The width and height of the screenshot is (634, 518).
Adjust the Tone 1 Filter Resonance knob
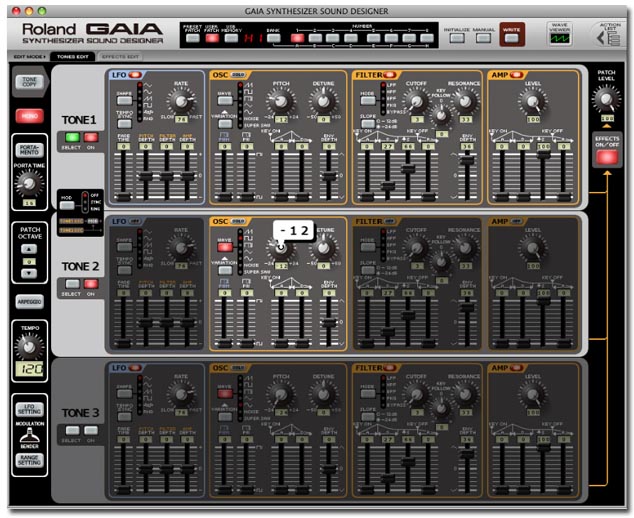(465, 101)
